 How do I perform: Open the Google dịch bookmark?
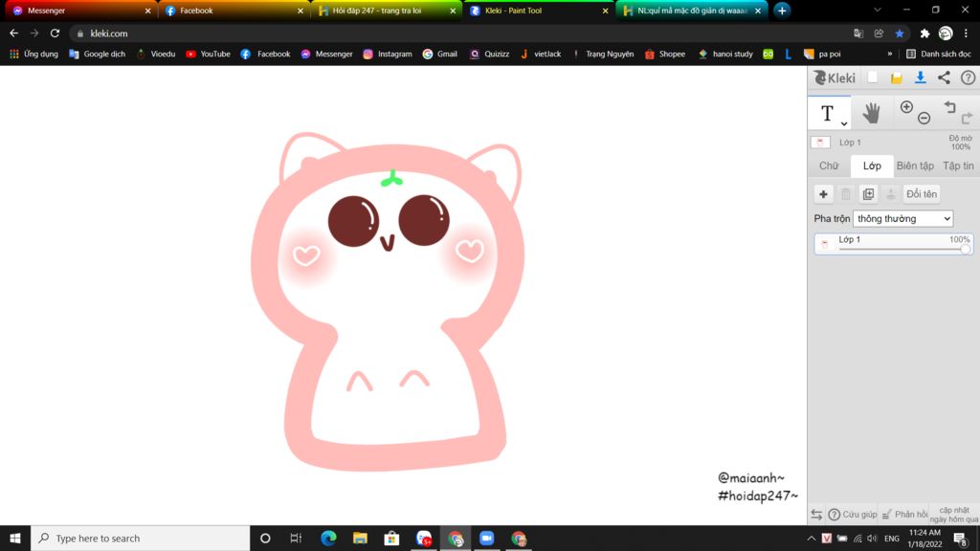point(97,54)
